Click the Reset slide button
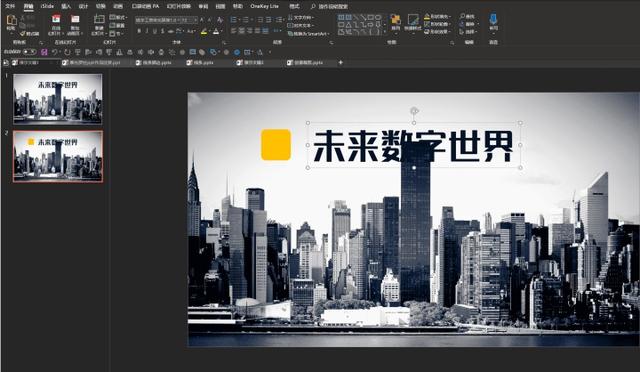This screenshot has height=372, width=640. (118, 25)
